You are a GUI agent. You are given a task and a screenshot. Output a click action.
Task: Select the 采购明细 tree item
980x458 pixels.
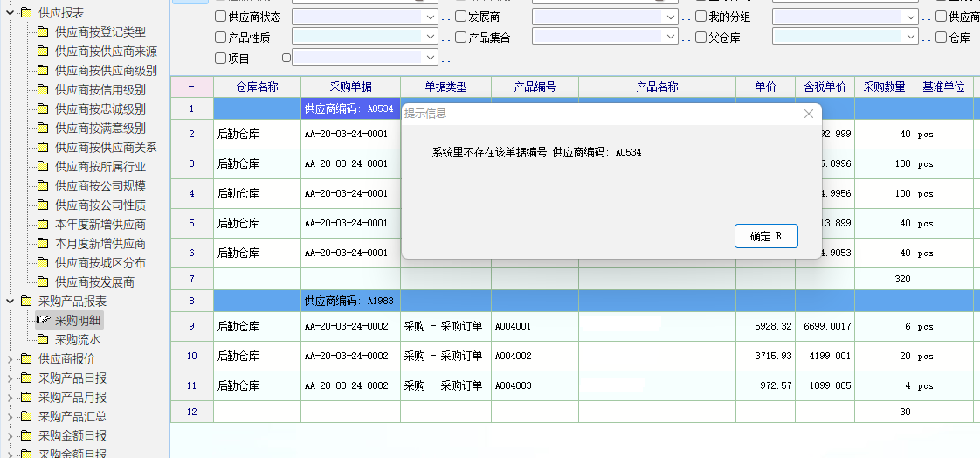pos(77,321)
